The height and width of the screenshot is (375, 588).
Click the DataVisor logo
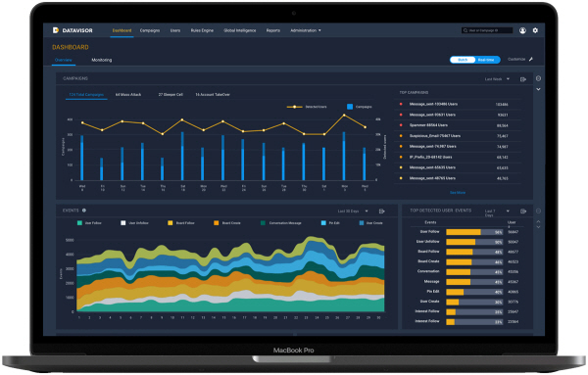pos(73,30)
